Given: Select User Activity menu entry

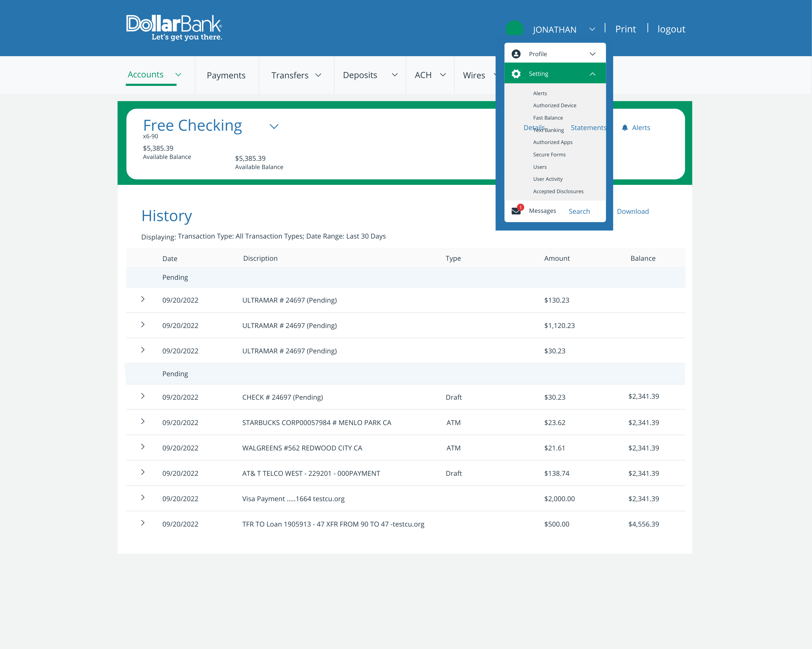Looking at the screenshot, I should [547, 179].
